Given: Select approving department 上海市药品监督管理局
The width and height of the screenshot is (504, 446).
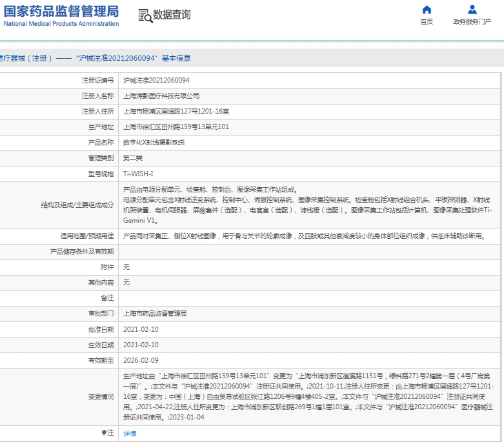Looking at the screenshot, I should pos(155,313).
